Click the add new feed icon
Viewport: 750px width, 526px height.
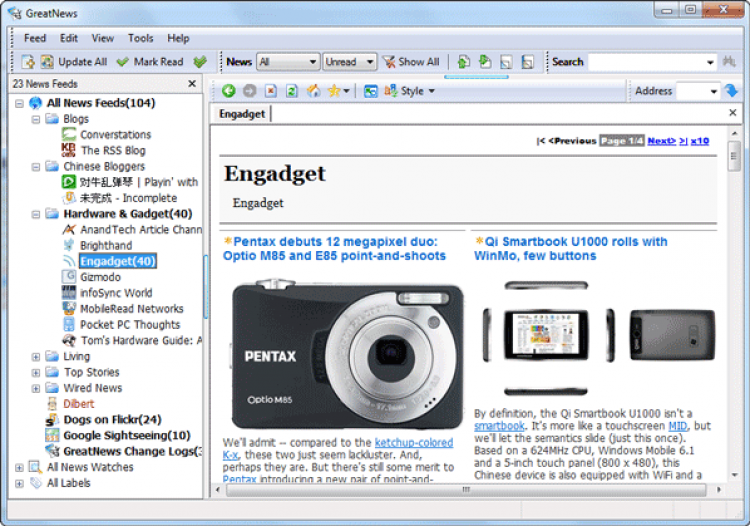tap(27, 62)
